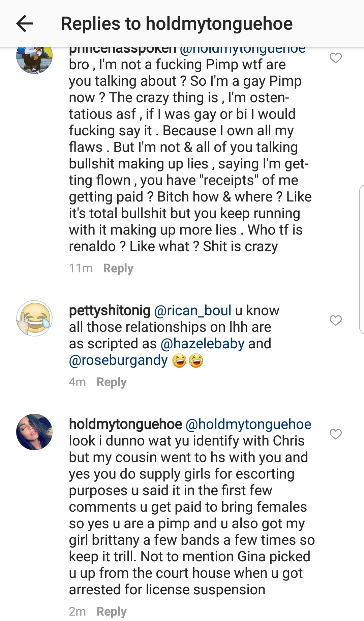Open the @hazelebaby mention
The image size is (364, 621).
pyautogui.click(x=203, y=344)
